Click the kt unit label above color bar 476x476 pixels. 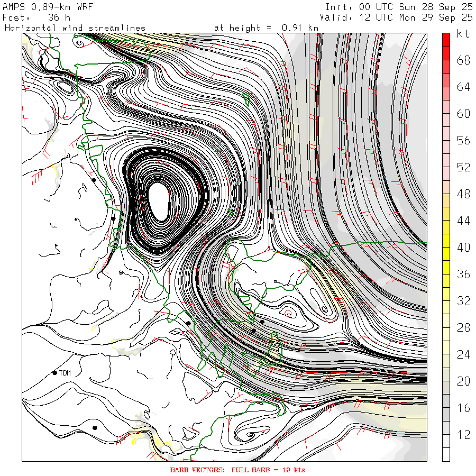point(463,35)
